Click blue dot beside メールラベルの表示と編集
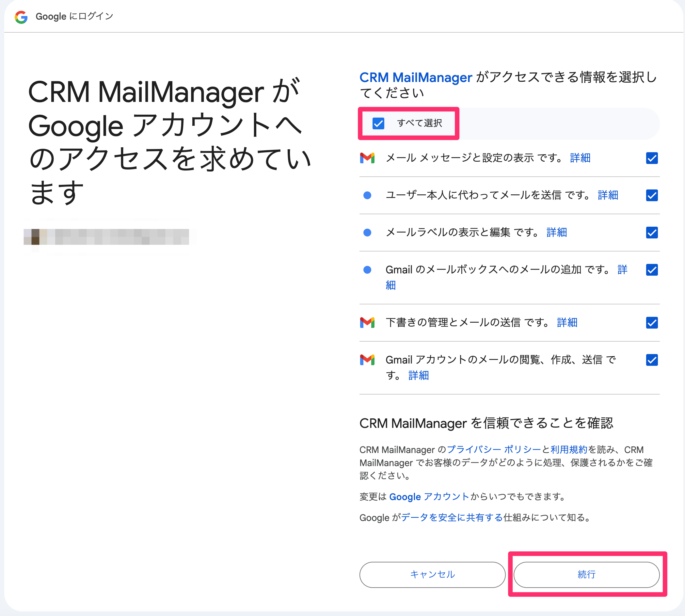 pos(367,233)
